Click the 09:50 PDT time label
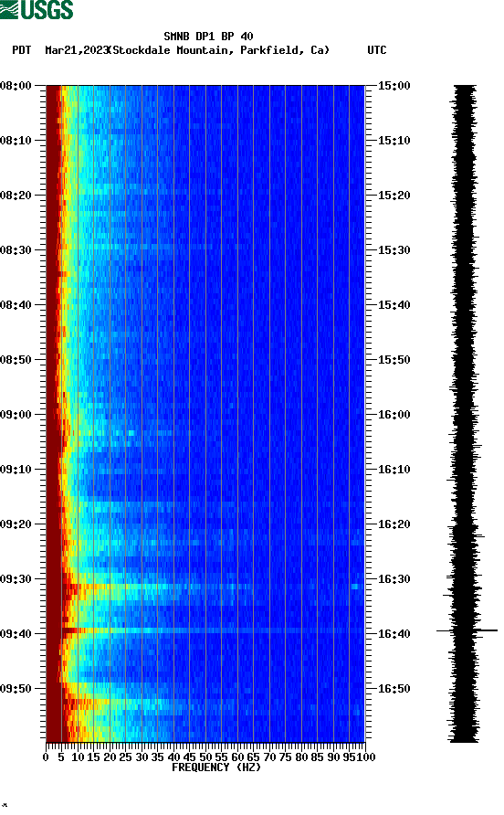 [16, 689]
